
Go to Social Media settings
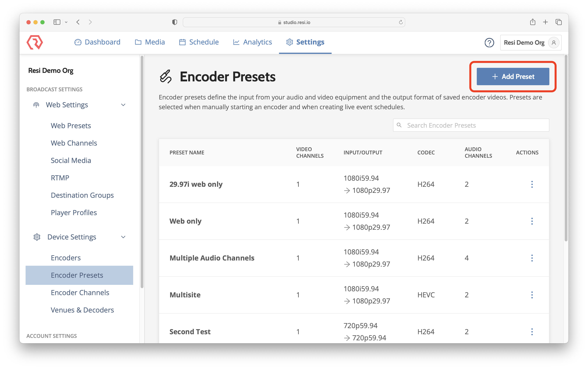[x=71, y=161]
